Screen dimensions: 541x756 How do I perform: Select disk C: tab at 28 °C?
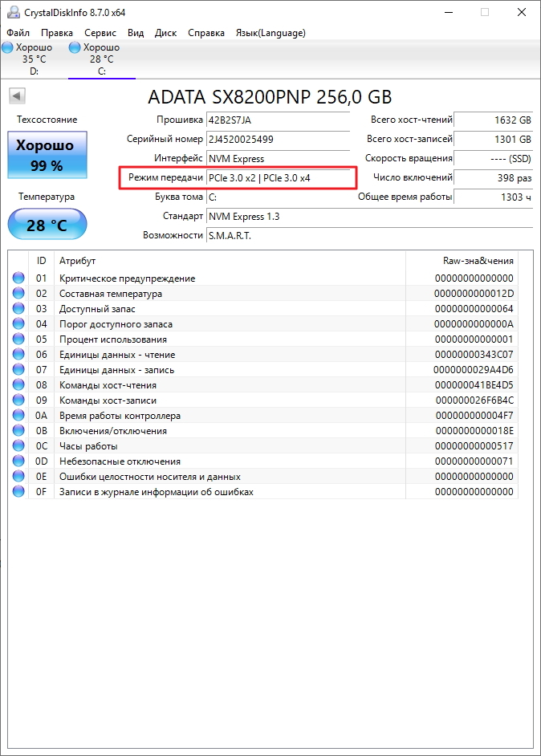coord(102,59)
